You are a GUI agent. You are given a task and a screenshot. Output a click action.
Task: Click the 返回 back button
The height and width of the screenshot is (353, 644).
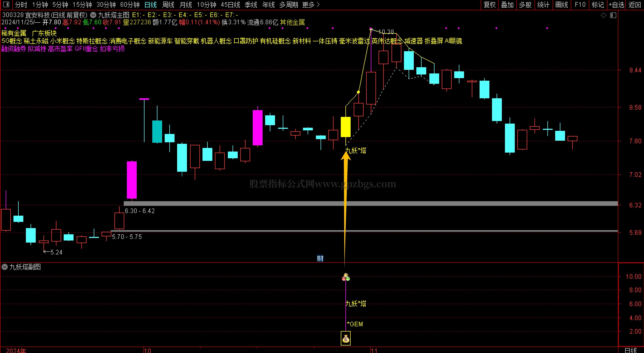[635, 5]
